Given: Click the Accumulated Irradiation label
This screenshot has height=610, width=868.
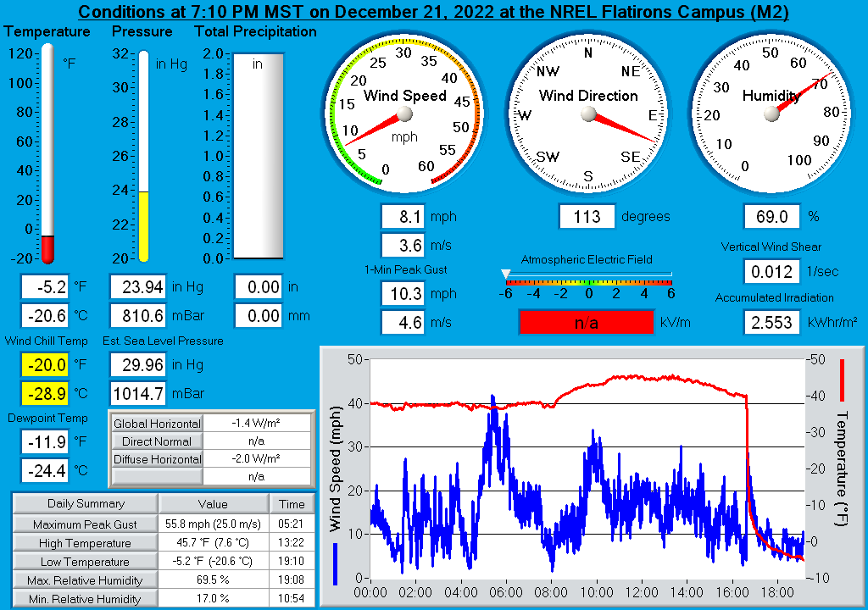Looking at the screenshot, I should click(x=775, y=298).
